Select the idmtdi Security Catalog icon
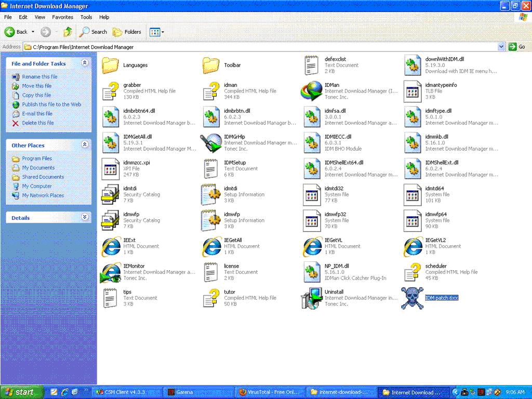532x399 pixels. point(110,194)
